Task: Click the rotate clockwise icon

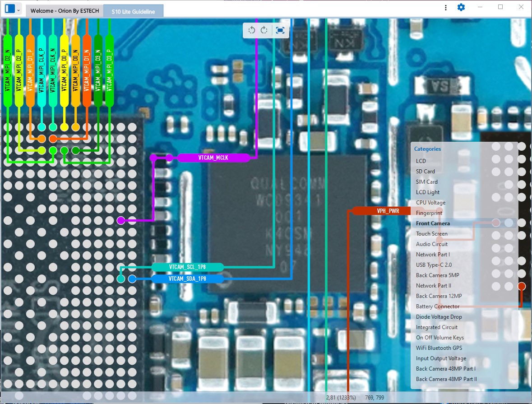Action: pos(264,30)
